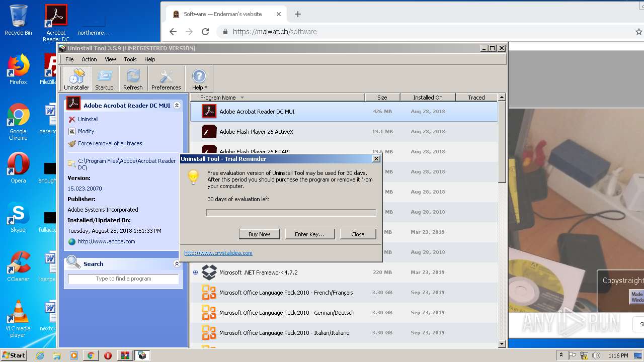The height and width of the screenshot is (362, 644).
Task: Open VLC media player desktop shortcut
Action: coord(18,319)
